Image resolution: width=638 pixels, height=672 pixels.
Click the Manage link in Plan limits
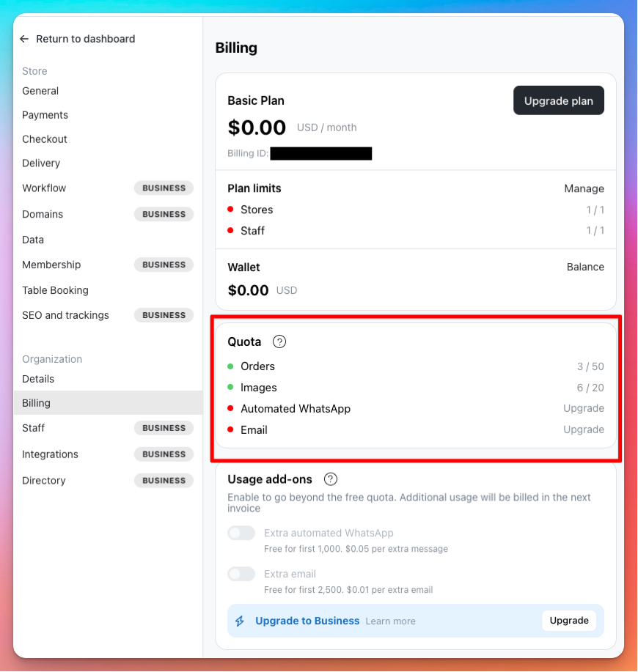pos(584,188)
